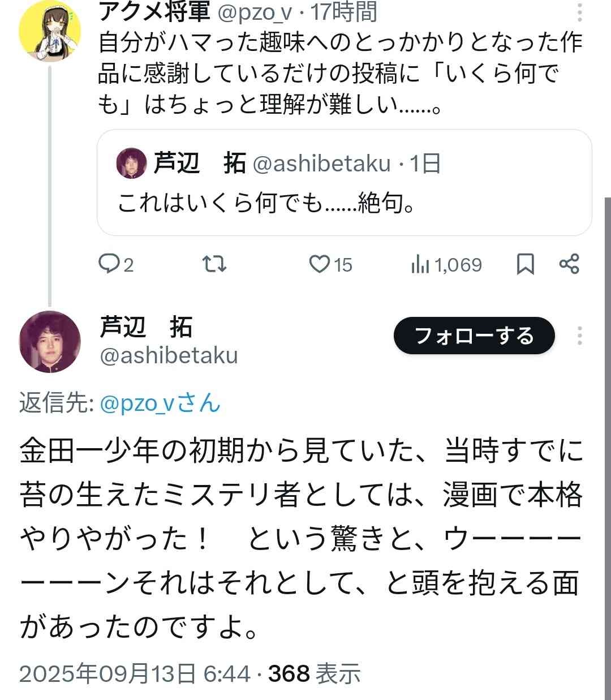The width and height of the screenshot is (611, 700).
Task: Open more options for top post
Action: tap(579, 13)
